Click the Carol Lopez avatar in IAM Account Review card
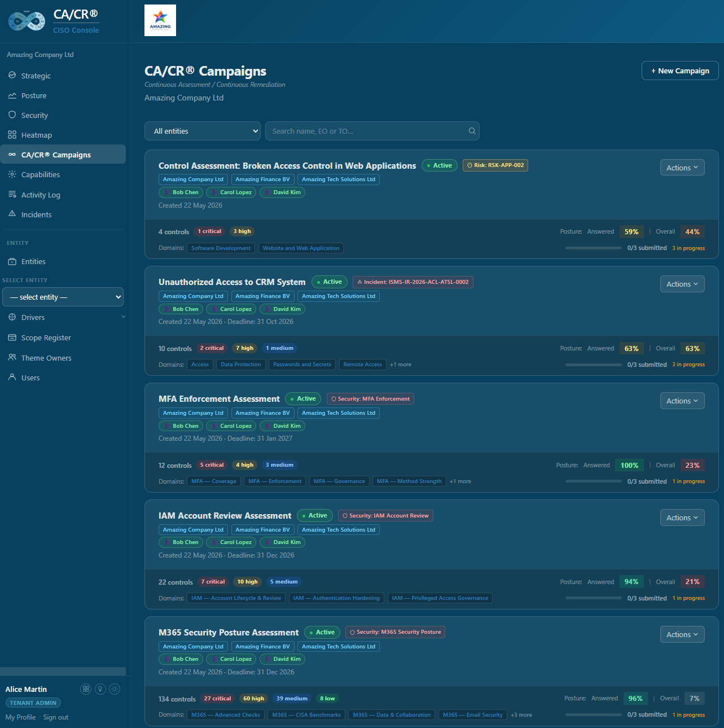724x728 pixels. click(214, 542)
